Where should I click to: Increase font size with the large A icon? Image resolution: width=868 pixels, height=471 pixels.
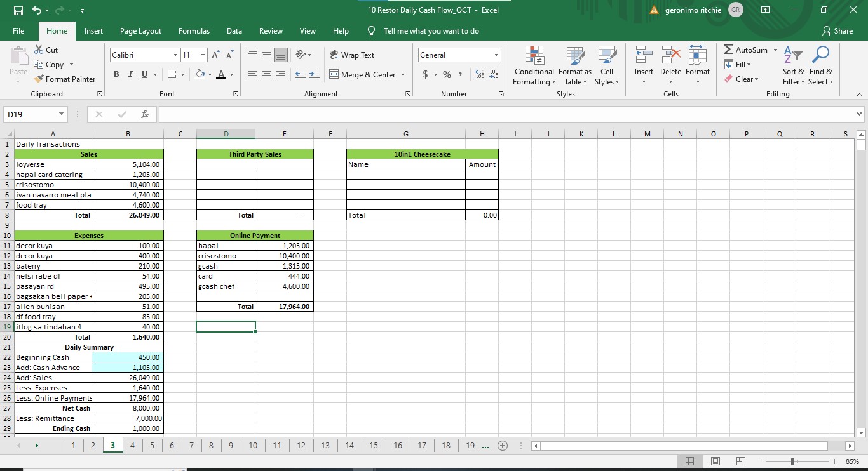click(215, 55)
